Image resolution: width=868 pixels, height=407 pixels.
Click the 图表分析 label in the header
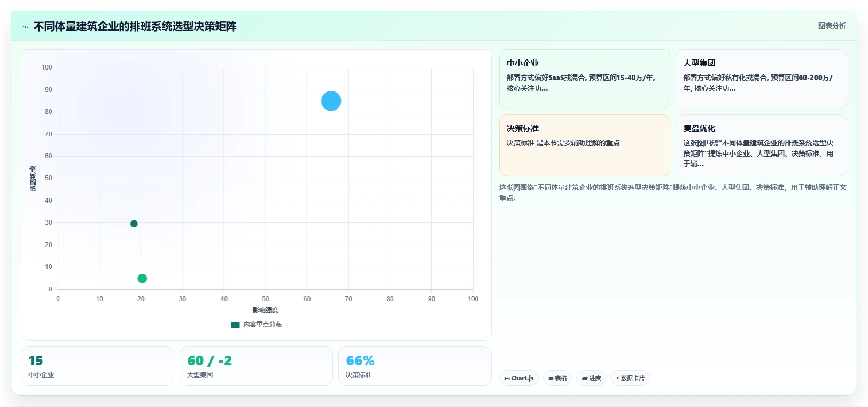click(832, 26)
